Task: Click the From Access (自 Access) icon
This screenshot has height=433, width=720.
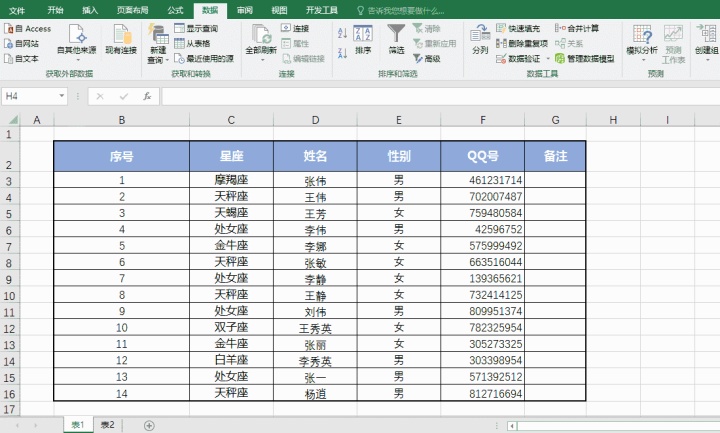Action: pos(8,29)
